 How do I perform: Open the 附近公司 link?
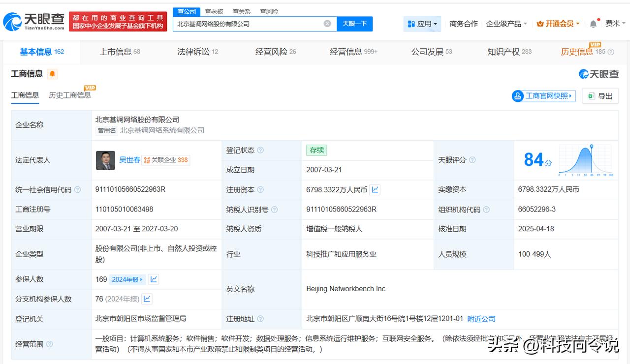481,319
